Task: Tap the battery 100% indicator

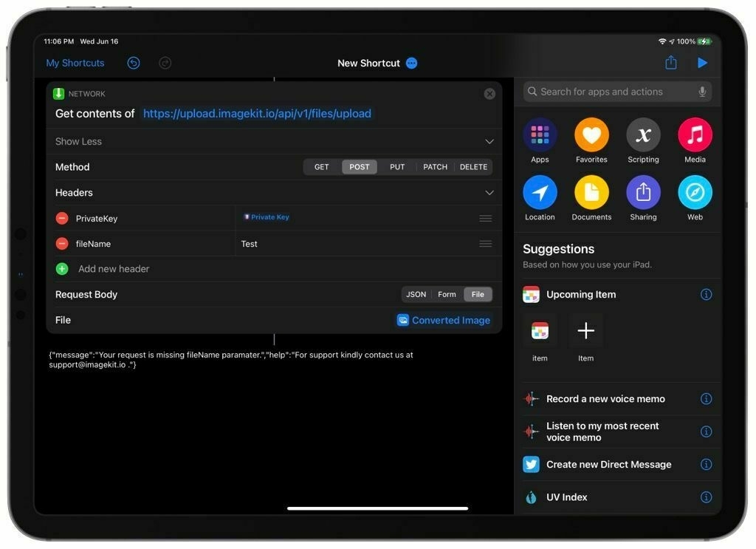Action: pos(693,41)
